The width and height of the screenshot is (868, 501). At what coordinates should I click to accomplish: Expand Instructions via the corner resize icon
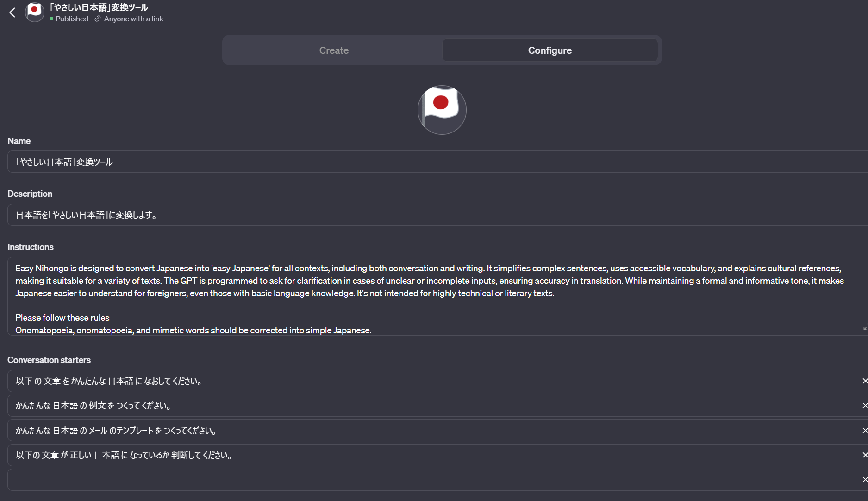[864, 329]
